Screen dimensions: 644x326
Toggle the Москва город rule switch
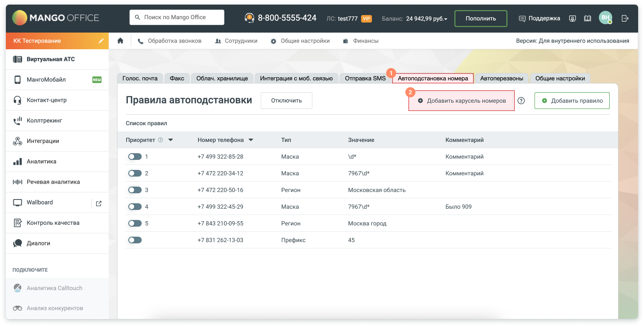135,223
